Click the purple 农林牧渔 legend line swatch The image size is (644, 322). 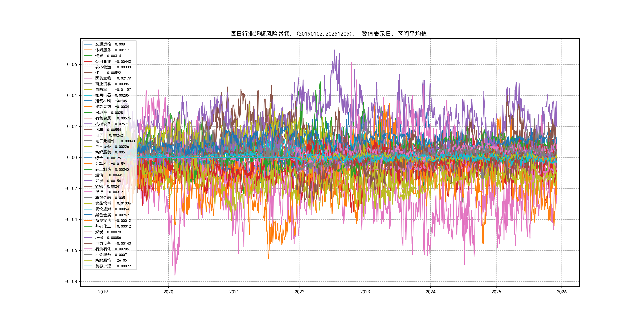[x=88, y=67]
